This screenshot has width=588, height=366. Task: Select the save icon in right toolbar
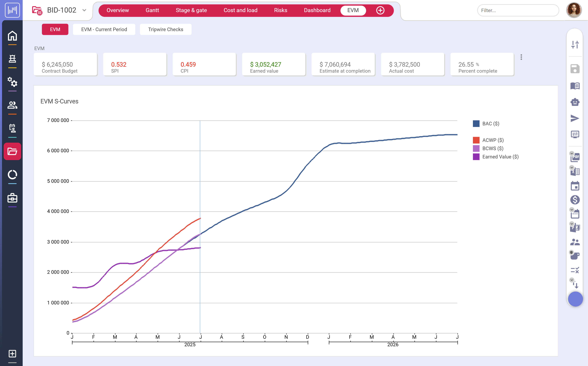[575, 69]
